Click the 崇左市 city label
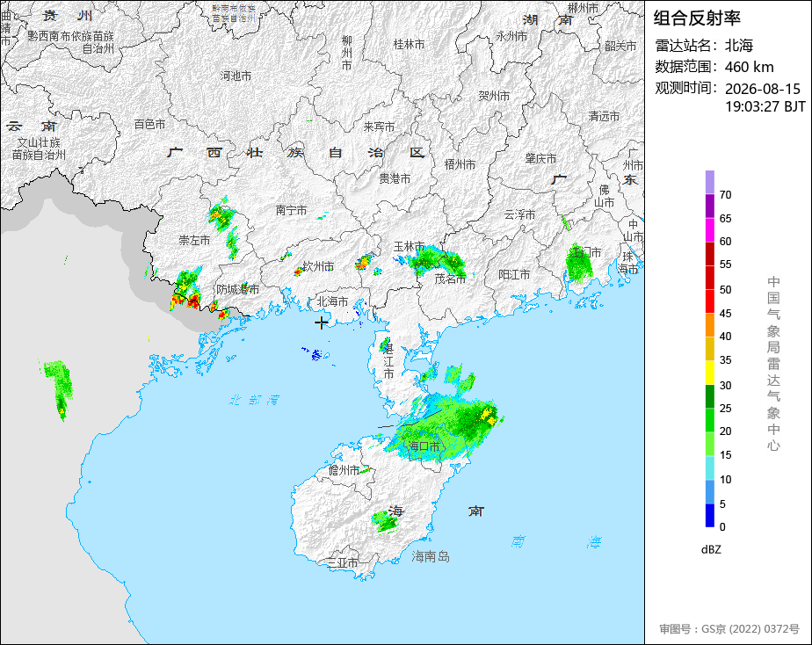This screenshot has height=645, width=812. (194, 240)
